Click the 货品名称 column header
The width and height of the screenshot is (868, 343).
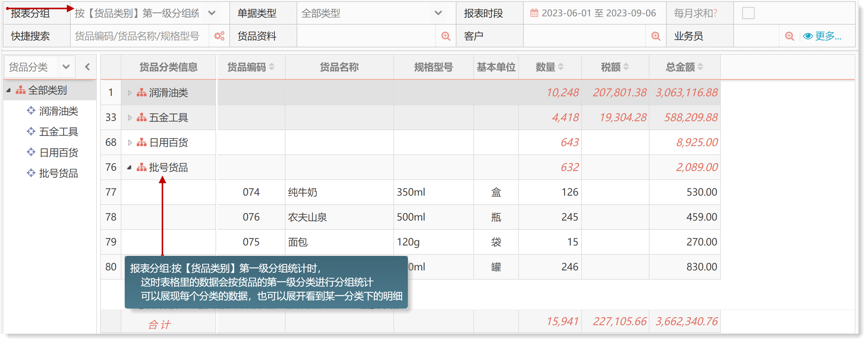pyautogui.click(x=339, y=67)
